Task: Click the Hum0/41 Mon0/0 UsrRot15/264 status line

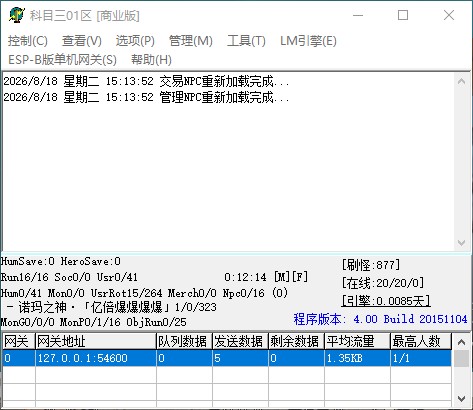Action: click(x=144, y=293)
